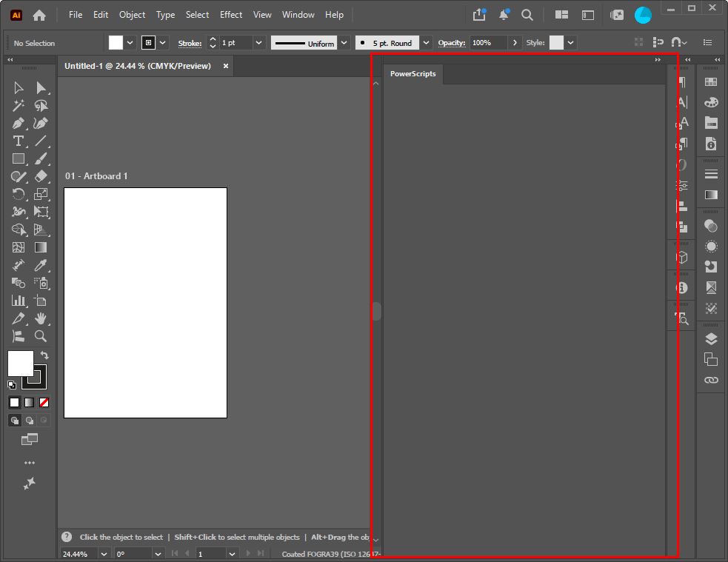728x562 pixels.
Task: Open the artboard navigation dropdown
Action: click(232, 554)
